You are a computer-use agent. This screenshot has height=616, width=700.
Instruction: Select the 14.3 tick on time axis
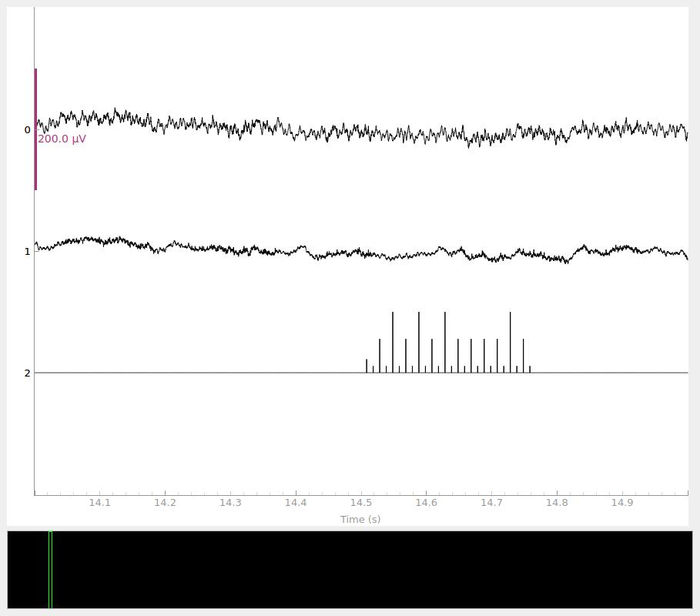click(x=230, y=503)
